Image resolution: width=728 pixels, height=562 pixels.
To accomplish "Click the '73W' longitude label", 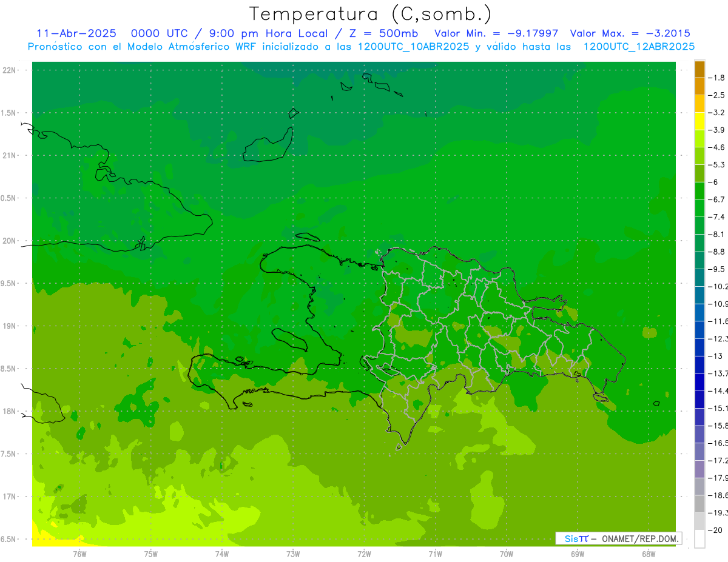I will [293, 554].
